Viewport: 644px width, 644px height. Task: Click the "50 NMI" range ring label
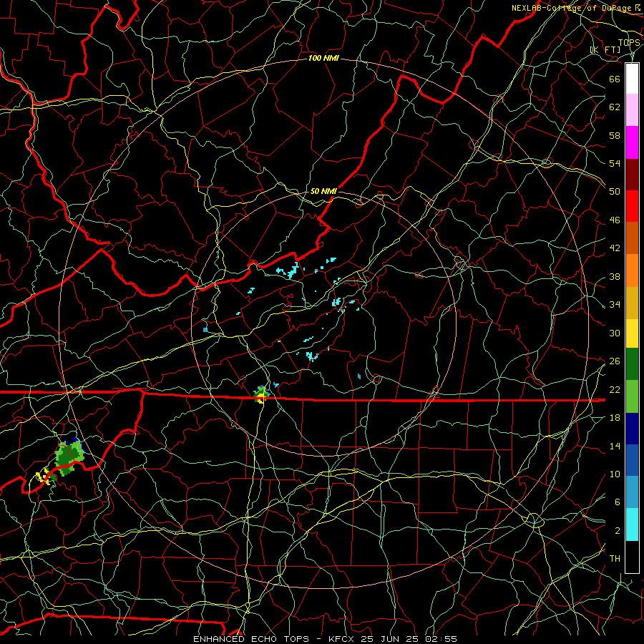click(323, 191)
